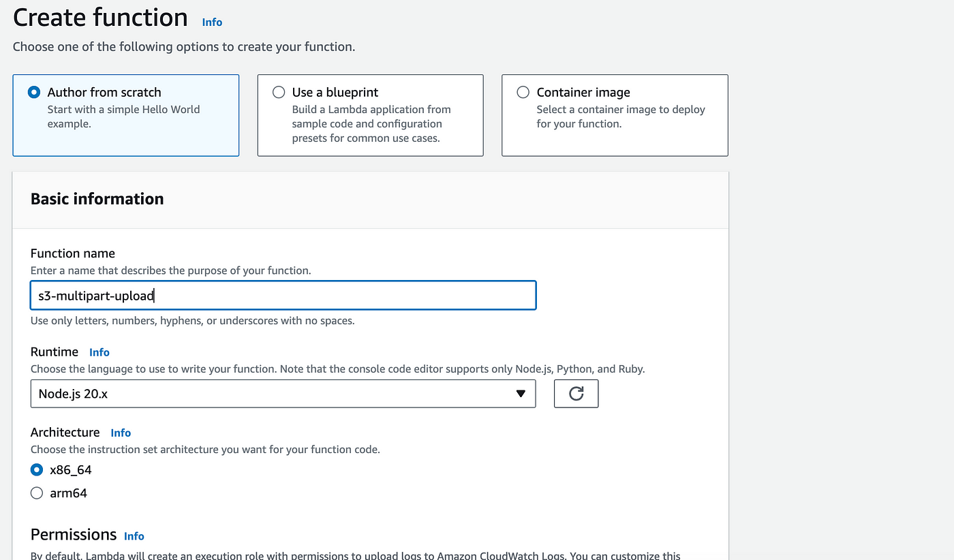The width and height of the screenshot is (954, 560).
Task: Click the Author from scratch card
Action: [125, 115]
